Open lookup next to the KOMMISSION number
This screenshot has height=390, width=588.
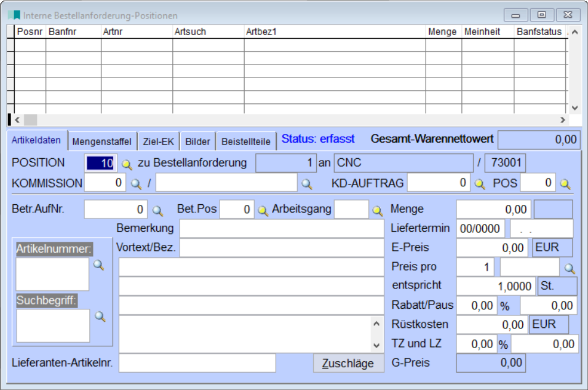pos(136,183)
